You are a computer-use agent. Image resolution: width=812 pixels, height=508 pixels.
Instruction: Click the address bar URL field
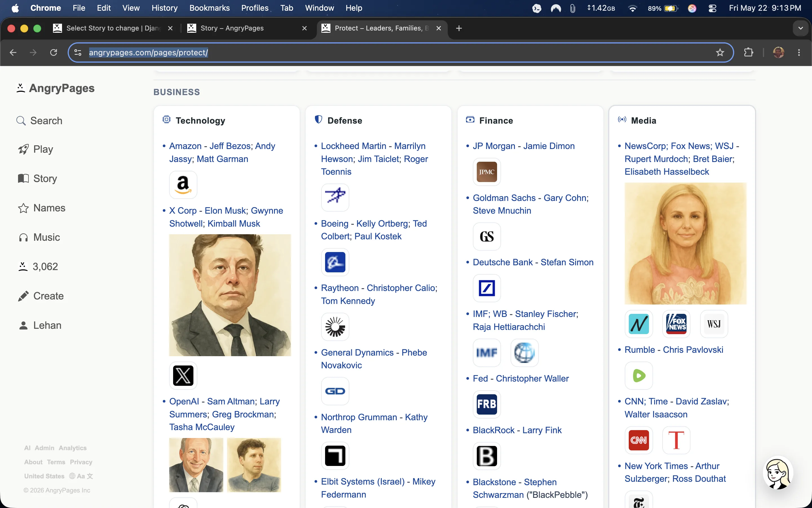coord(400,52)
